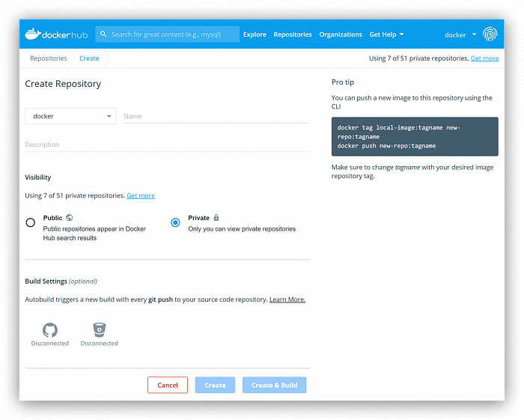Viewport: 524px width, 420px height.
Task: Click the Create & Build button
Action: pyautogui.click(x=275, y=385)
